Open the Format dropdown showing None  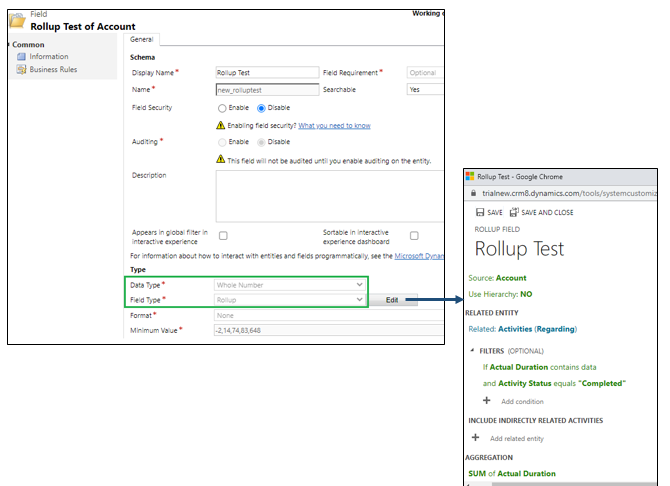[328, 315]
